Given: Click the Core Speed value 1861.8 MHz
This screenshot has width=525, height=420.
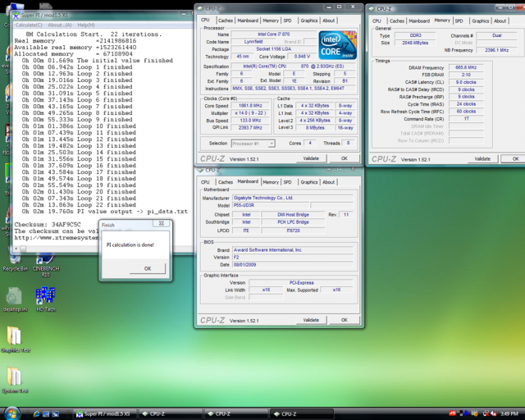Looking at the screenshot, I should click(x=250, y=106).
